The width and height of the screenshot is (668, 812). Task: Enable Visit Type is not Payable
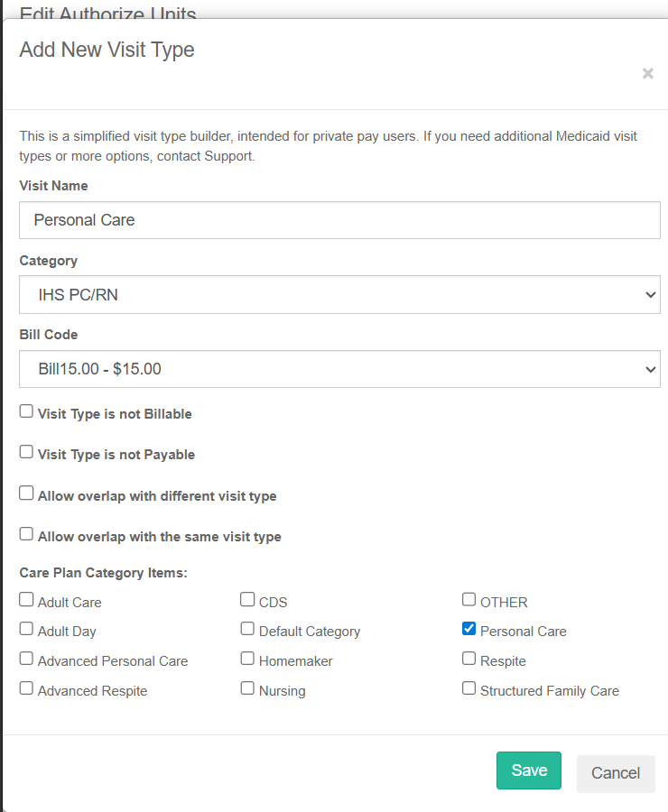[x=27, y=453]
